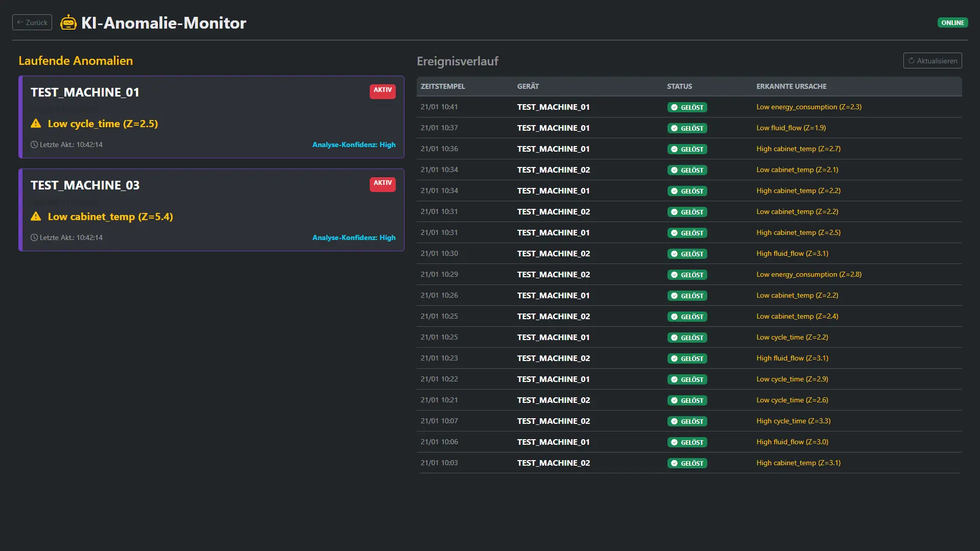Viewport: 980px width, 551px height.
Task: Click the green ONLINE status badge
Action: [952, 22]
